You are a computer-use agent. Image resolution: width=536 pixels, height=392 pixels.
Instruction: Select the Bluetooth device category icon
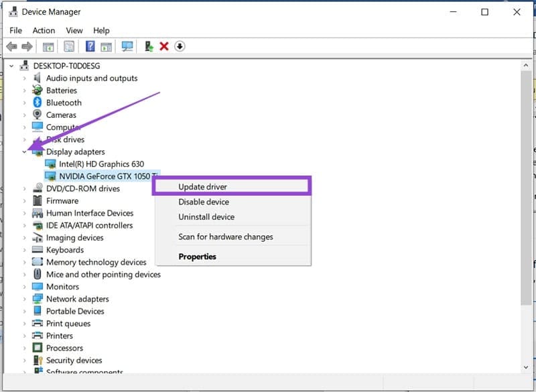click(38, 103)
